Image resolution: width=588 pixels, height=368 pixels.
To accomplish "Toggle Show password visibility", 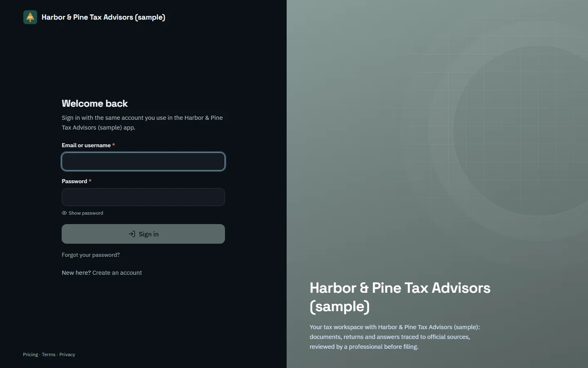I will [x=82, y=213].
